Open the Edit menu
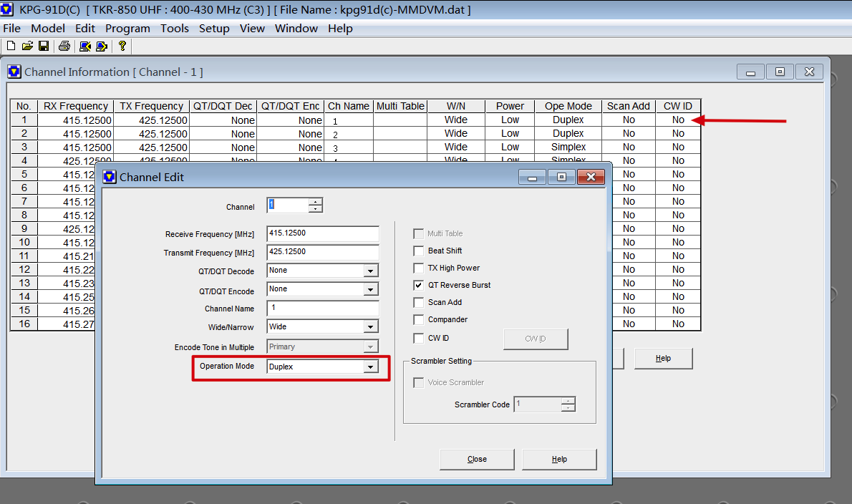This screenshot has width=852, height=504. pyautogui.click(x=84, y=28)
